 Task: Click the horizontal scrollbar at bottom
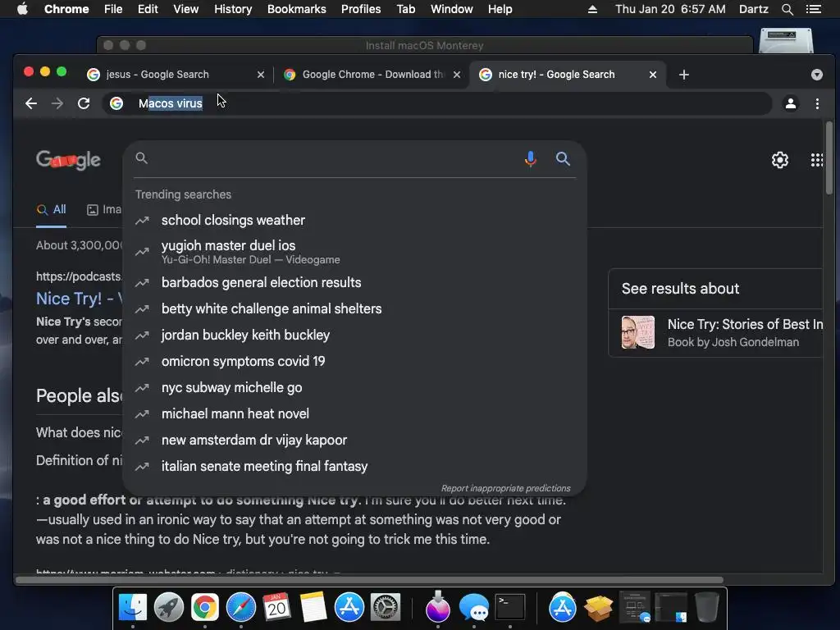pyautogui.click(x=370, y=580)
